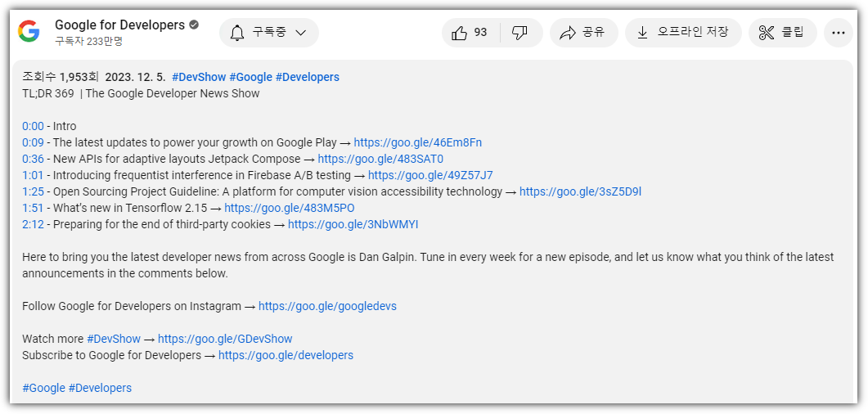This screenshot has width=868, height=414.
Task: Open the goo.gle/46Em8Fn link
Action: (417, 143)
